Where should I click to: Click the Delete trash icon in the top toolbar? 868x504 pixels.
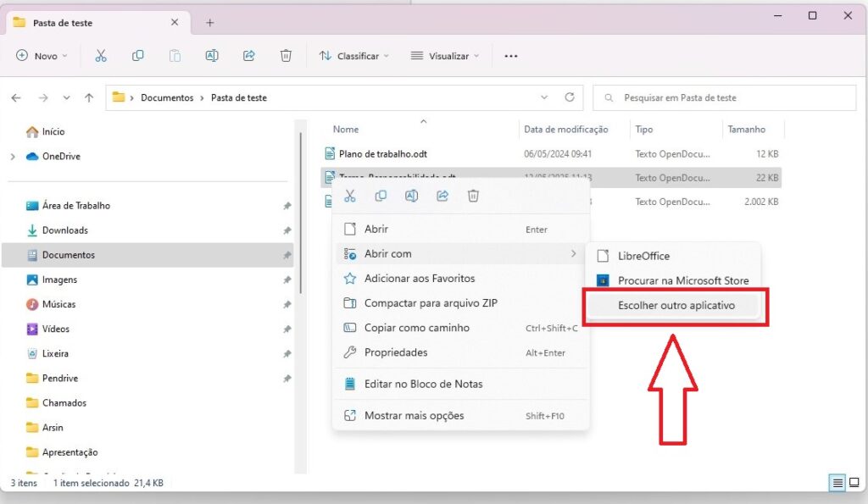tap(286, 56)
